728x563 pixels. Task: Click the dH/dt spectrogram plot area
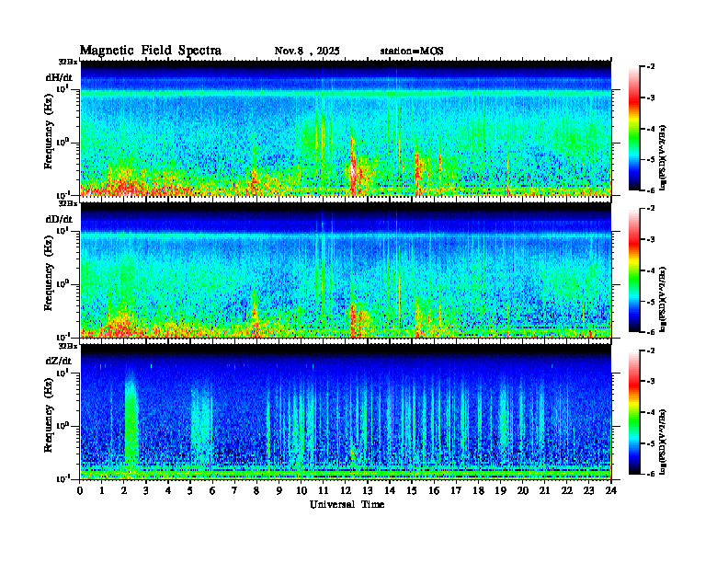pyautogui.click(x=346, y=128)
